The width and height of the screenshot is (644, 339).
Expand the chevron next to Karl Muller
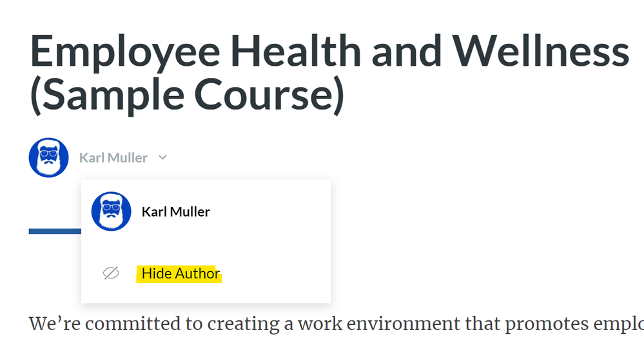click(x=163, y=157)
